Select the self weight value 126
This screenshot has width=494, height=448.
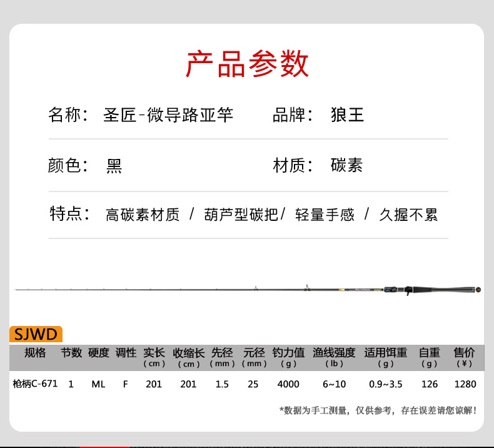[x=430, y=384]
